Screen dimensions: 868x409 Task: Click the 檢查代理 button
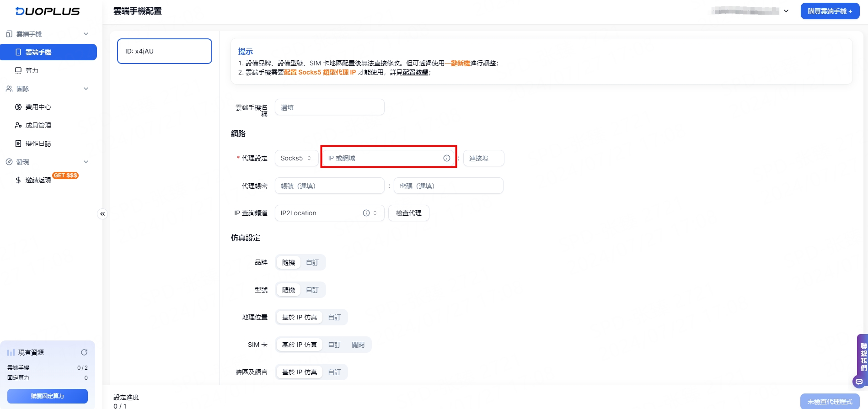408,213
